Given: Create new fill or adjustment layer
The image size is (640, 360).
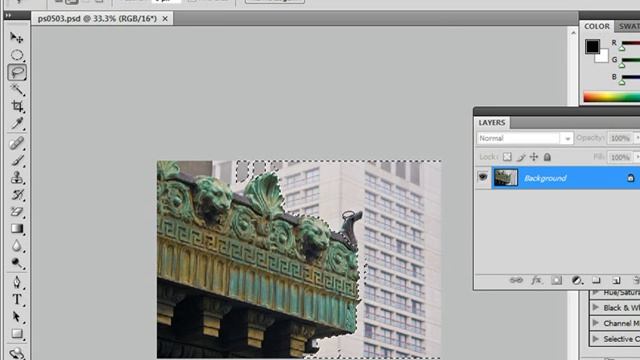Looking at the screenshot, I should 576,280.
